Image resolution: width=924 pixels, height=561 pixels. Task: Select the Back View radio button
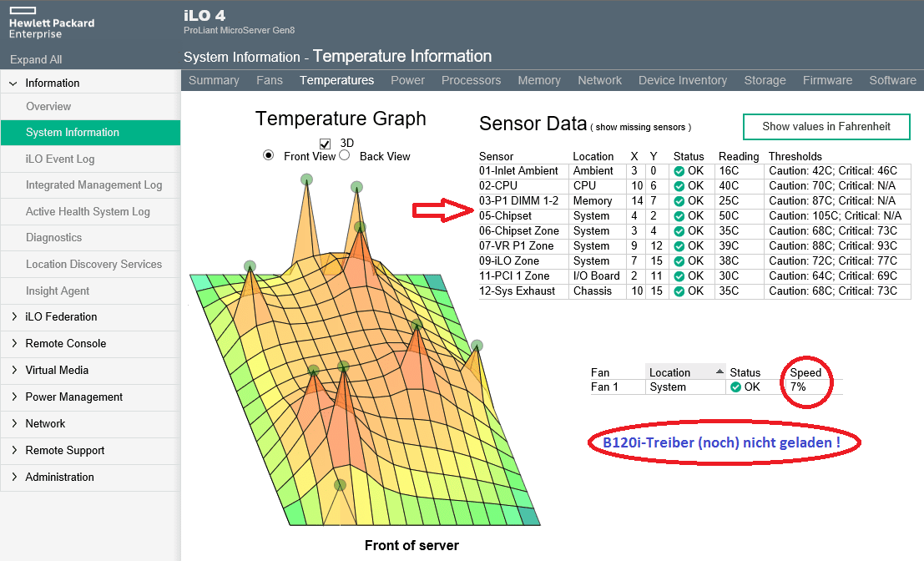[x=345, y=155]
